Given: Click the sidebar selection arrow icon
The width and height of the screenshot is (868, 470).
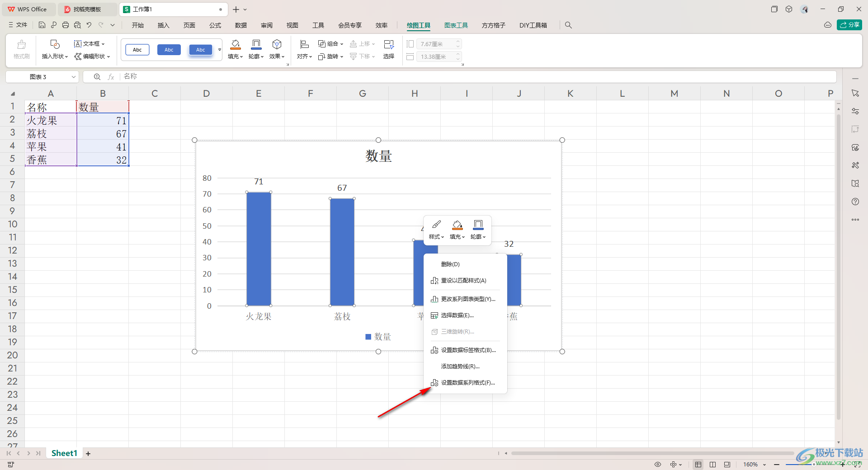Looking at the screenshot, I should (855, 93).
